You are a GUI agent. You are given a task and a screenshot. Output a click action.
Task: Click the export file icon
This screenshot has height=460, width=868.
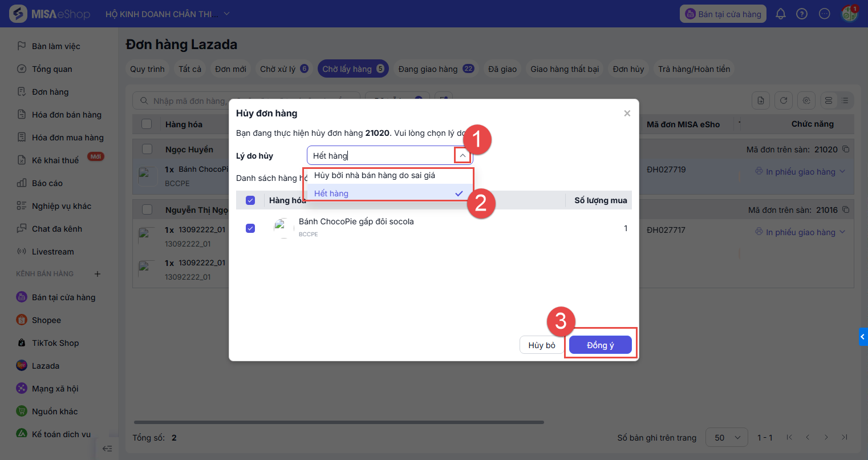pos(761,100)
